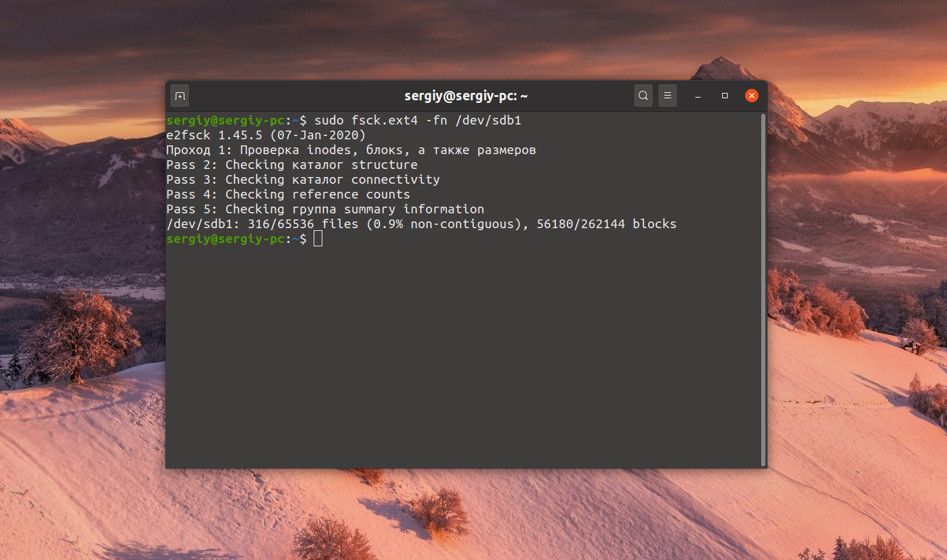This screenshot has height=560, width=947.
Task: Maximize the terminal window
Action: (x=725, y=96)
